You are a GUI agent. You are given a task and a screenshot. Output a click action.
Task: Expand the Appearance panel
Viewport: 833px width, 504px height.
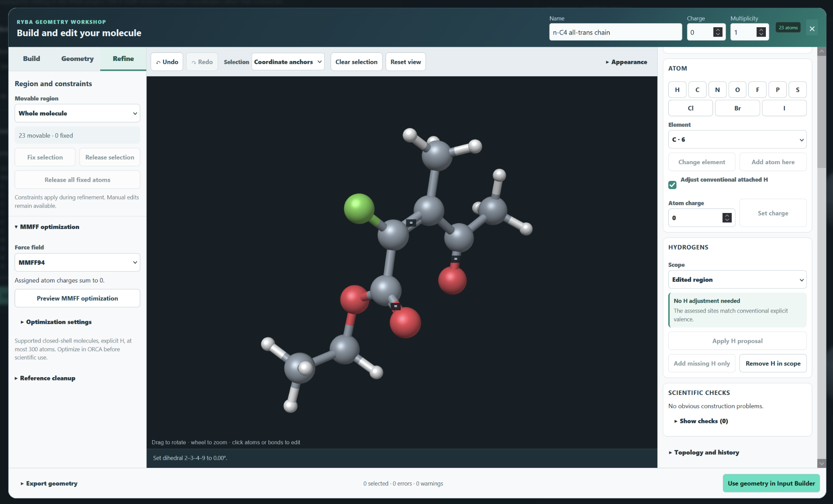click(626, 62)
